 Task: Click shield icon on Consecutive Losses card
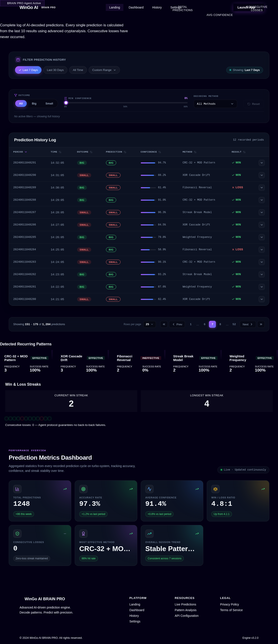coord(17,533)
